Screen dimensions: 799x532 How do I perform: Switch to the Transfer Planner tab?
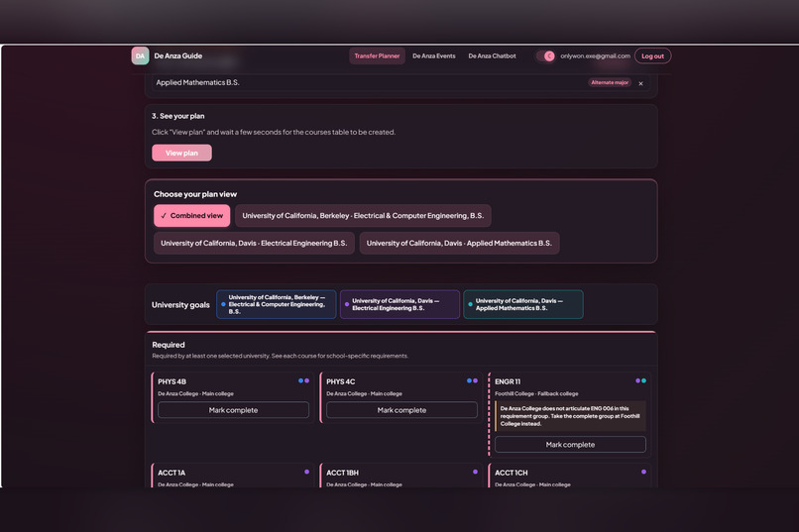click(377, 56)
